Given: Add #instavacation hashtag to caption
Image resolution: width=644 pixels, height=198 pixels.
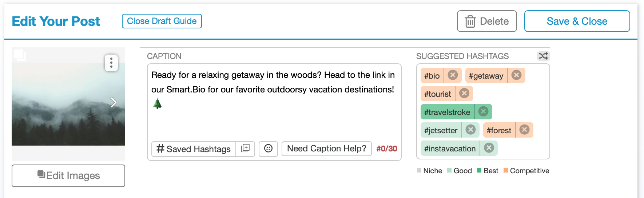Looking at the screenshot, I should click(450, 148).
